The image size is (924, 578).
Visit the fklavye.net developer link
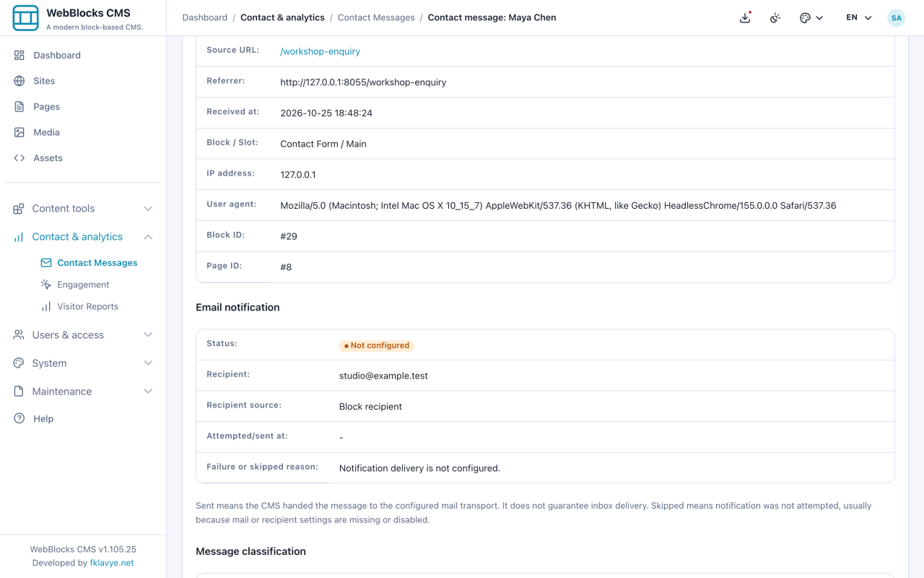coord(112,563)
